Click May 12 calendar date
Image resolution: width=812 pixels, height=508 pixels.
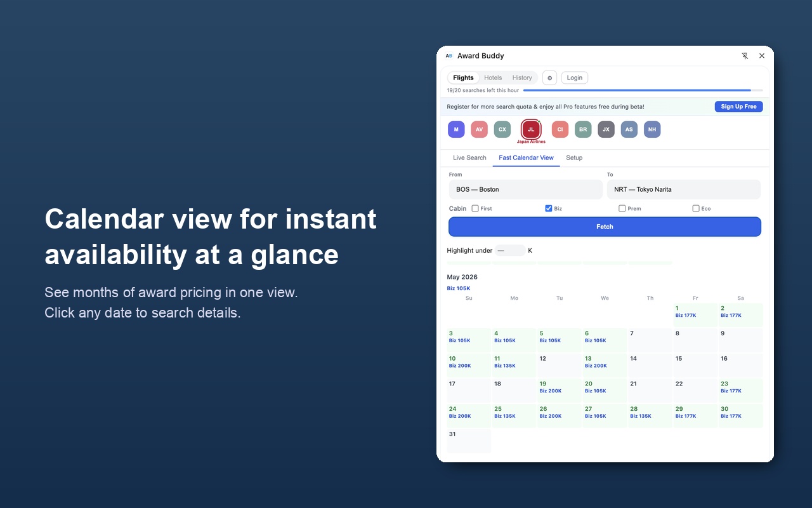tap(560, 365)
